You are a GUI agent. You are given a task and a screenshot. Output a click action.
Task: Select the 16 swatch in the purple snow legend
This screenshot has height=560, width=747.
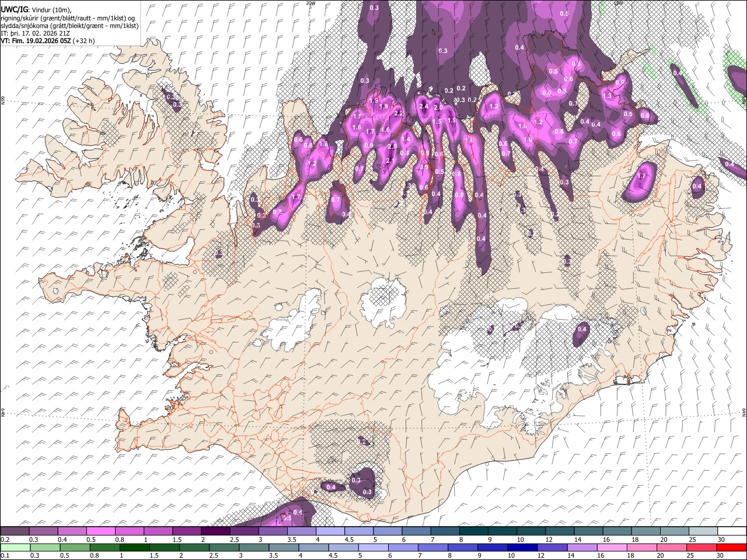coord(617,531)
